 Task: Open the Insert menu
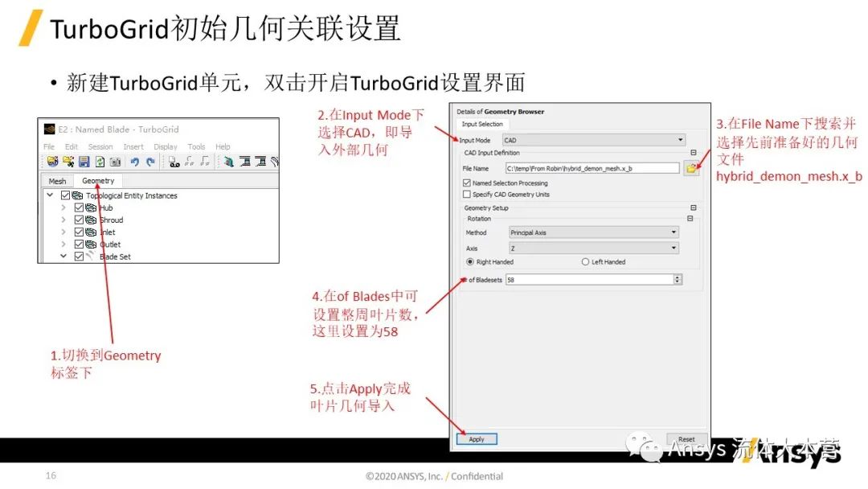pos(133,146)
